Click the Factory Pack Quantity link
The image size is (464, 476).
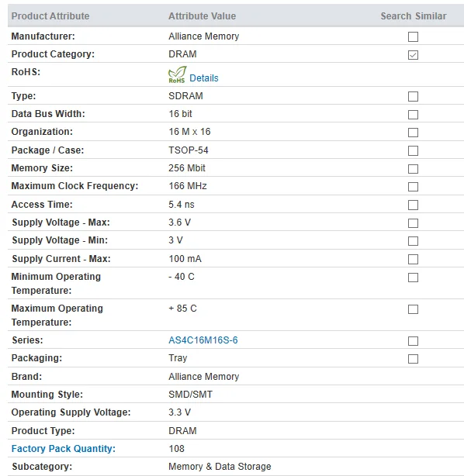coord(63,448)
